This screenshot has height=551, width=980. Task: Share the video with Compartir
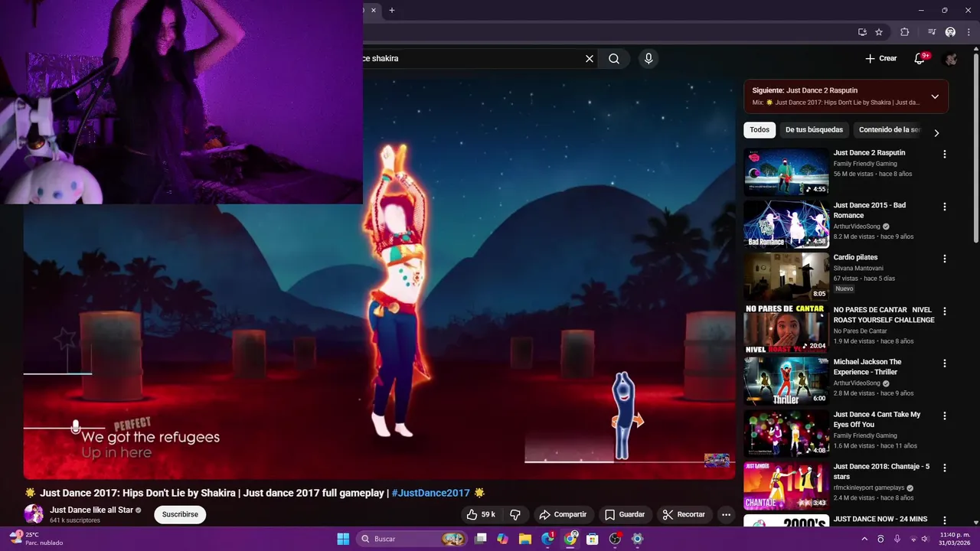coord(563,514)
